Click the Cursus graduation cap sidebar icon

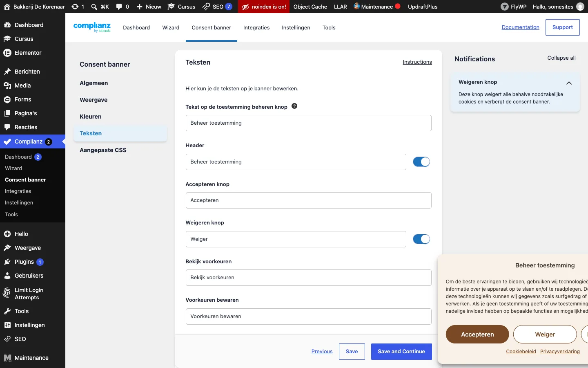point(7,39)
